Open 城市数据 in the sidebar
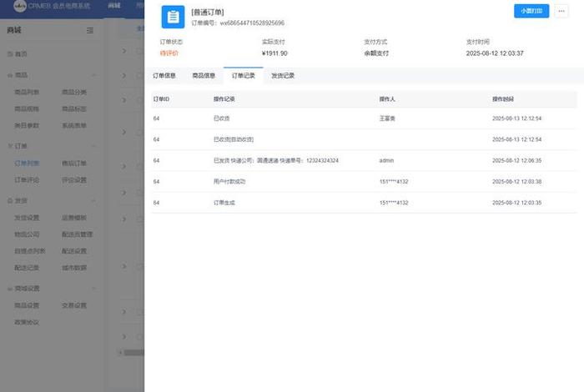Viewport: 584px width, 392px height. click(74, 268)
